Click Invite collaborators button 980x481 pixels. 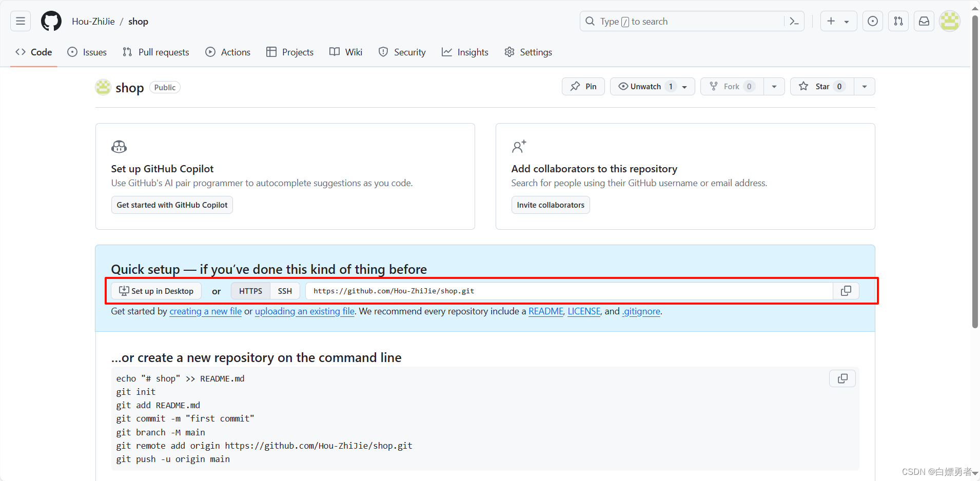pyautogui.click(x=551, y=205)
